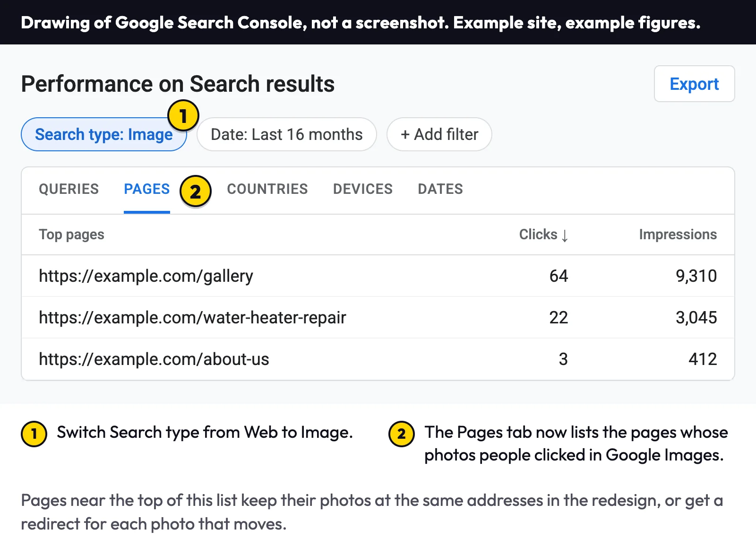Select the 22 clicks value
Image resolution: width=756 pixels, height=556 pixels.
[x=558, y=318]
